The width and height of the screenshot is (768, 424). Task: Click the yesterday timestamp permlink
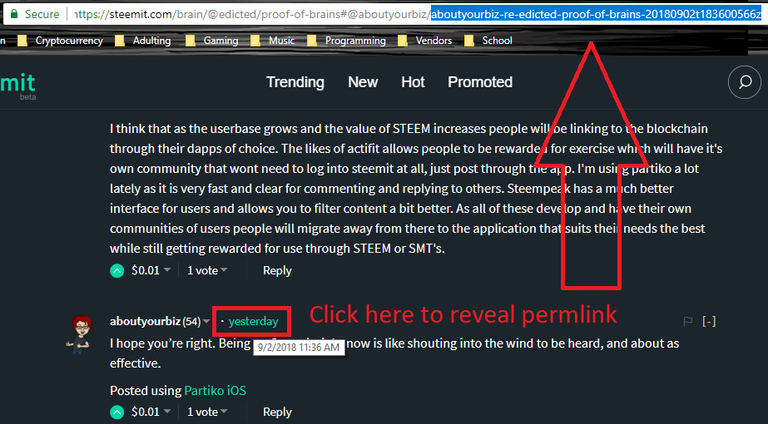(x=253, y=321)
